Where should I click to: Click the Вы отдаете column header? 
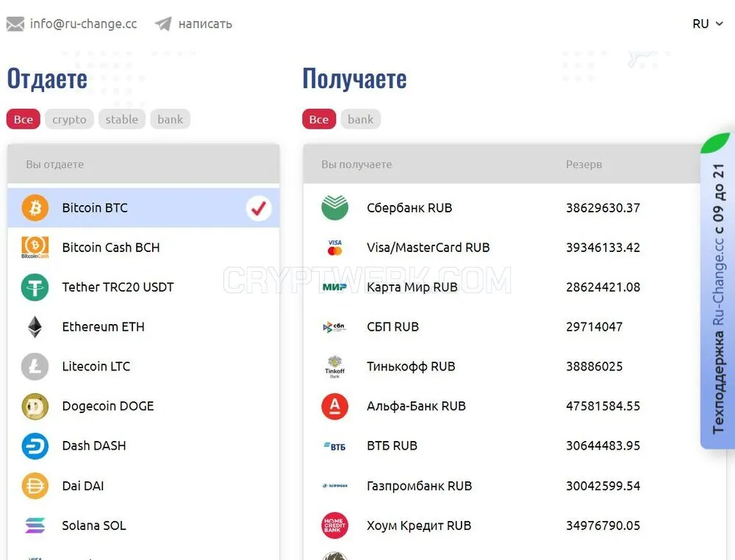(x=55, y=165)
